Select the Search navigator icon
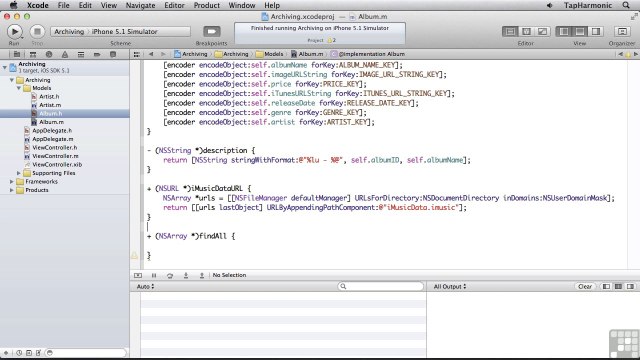Viewport: 640px width, 360px height. [49, 54]
